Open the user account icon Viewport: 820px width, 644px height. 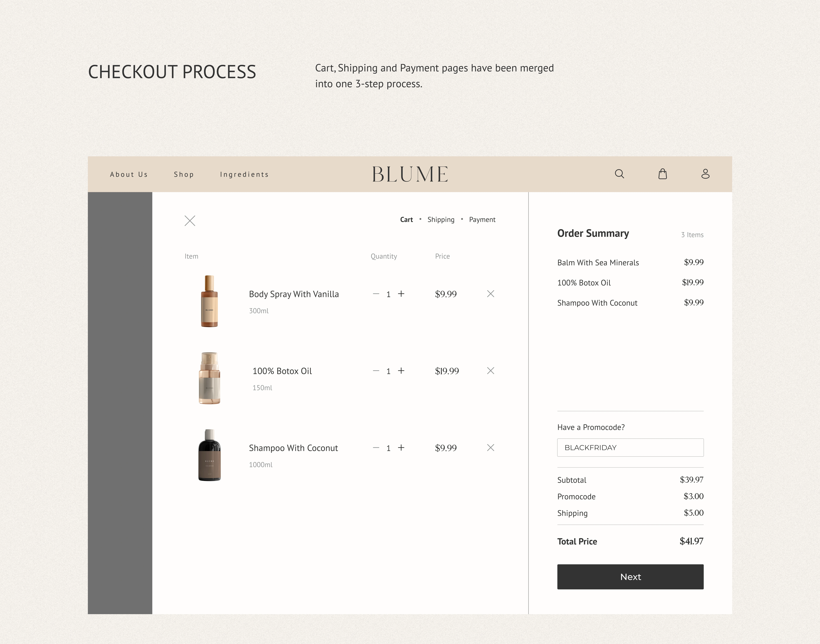point(705,174)
